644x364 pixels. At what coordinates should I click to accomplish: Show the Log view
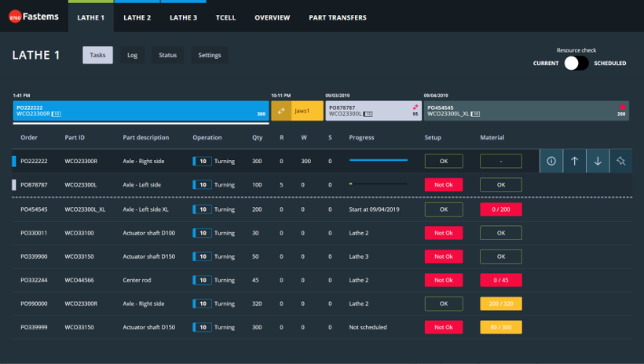[132, 55]
